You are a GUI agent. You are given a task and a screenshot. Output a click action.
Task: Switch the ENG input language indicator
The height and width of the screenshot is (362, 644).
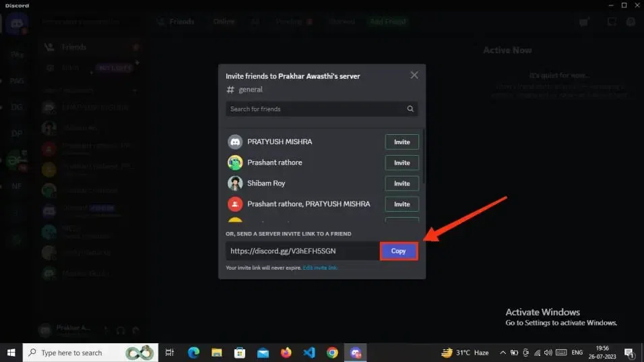(577, 353)
